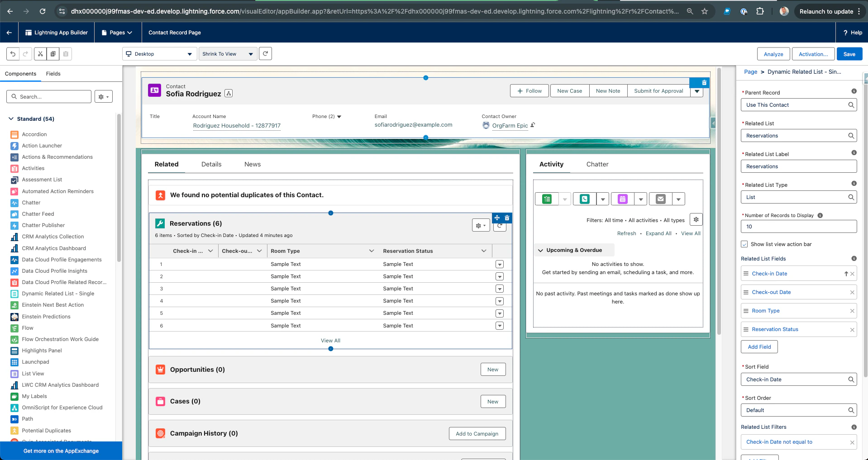Open the Room Type column menu

coord(372,251)
